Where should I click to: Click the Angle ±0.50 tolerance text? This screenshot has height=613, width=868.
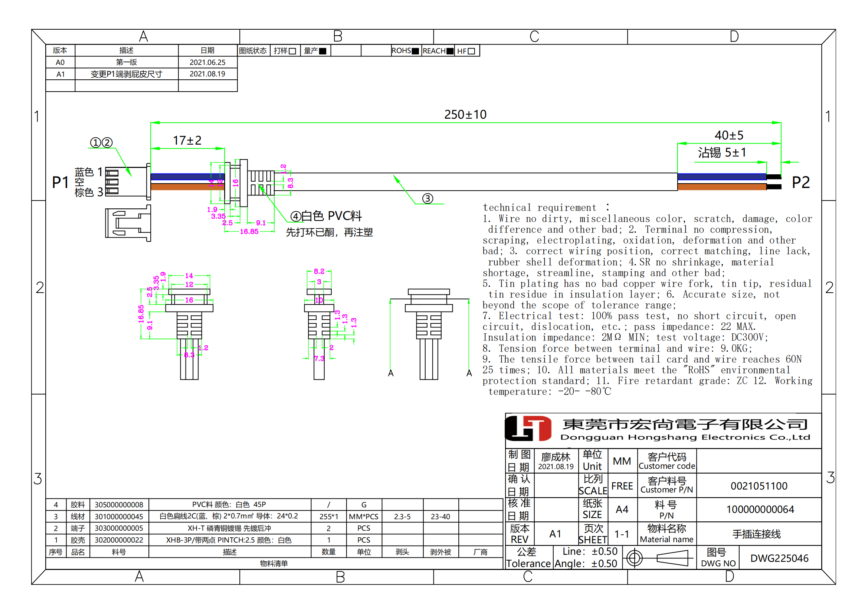(x=586, y=564)
